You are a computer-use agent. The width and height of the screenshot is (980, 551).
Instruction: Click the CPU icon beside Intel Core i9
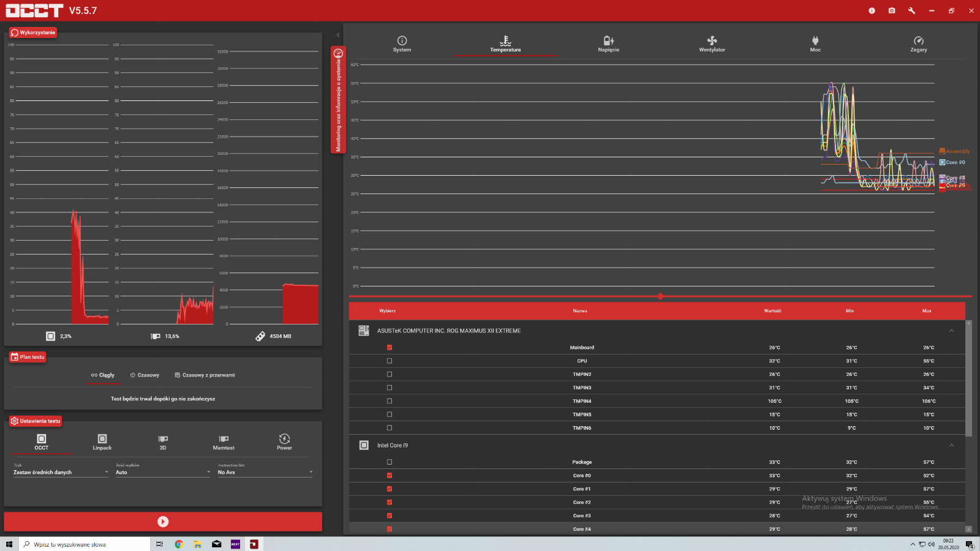(364, 445)
